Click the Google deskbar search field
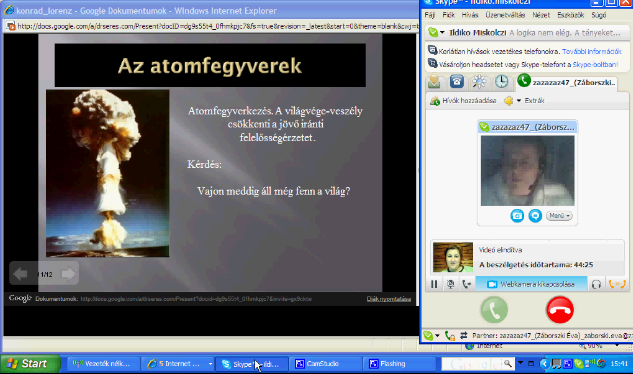This screenshot has height=374, width=633. click(472, 364)
